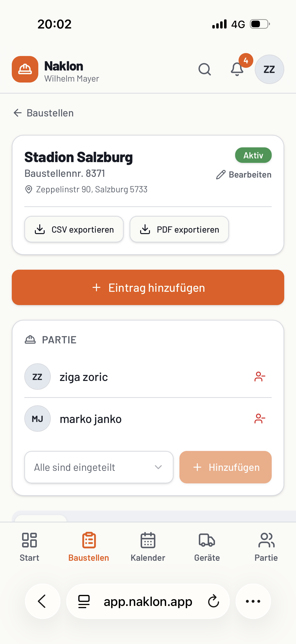Open browser three-dots more menu

pos(253,601)
